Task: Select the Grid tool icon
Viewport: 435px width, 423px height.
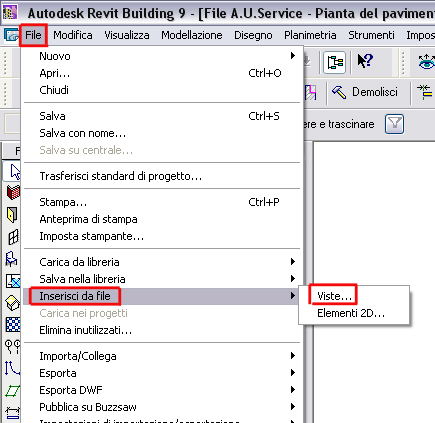Action: click(x=13, y=347)
